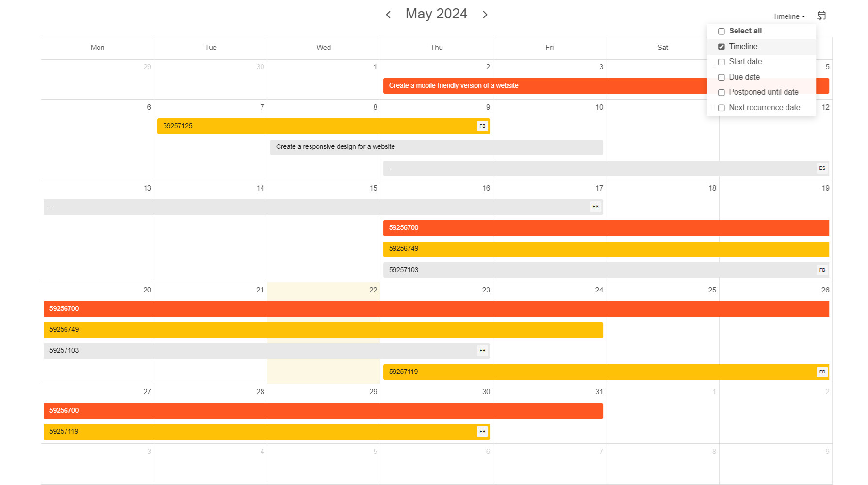868x485 pixels.
Task: Click the ES badge on the May 16 bar
Action: 596,207
